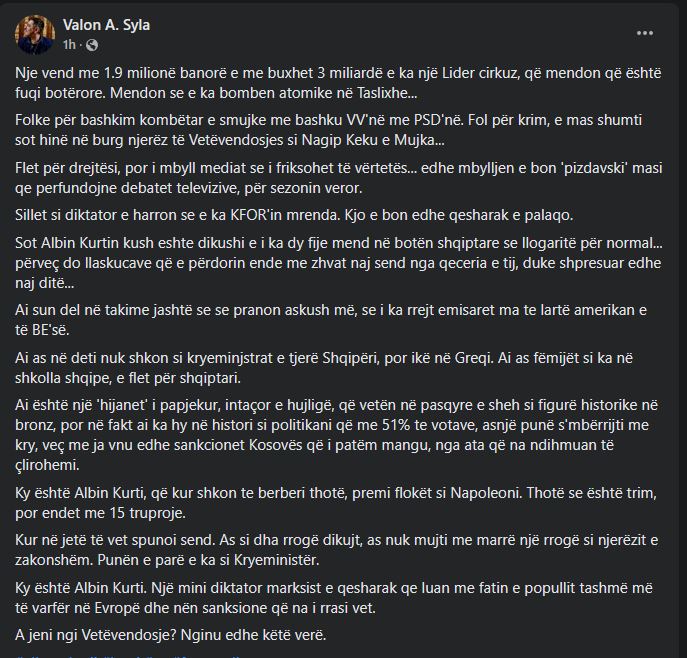Click the public audience globe icon
The image size is (687, 658).
92,45
